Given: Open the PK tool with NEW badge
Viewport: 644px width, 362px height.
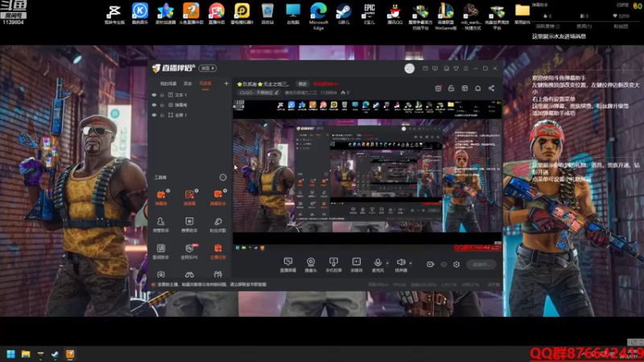Looking at the screenshot, I should (x=189, y=251).
